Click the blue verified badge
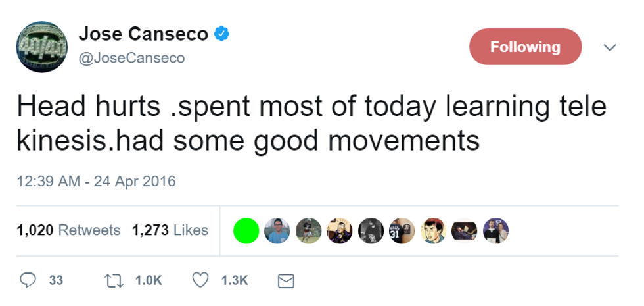The width and height of the screenshot is (644, 306). pyautogui.click(x=223, y=32)
